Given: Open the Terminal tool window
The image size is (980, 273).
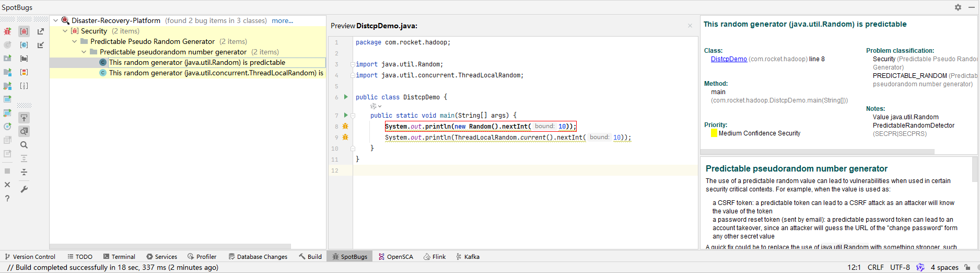Looking at the screenshot, I should pyautogui.click(x=119, y=257).
